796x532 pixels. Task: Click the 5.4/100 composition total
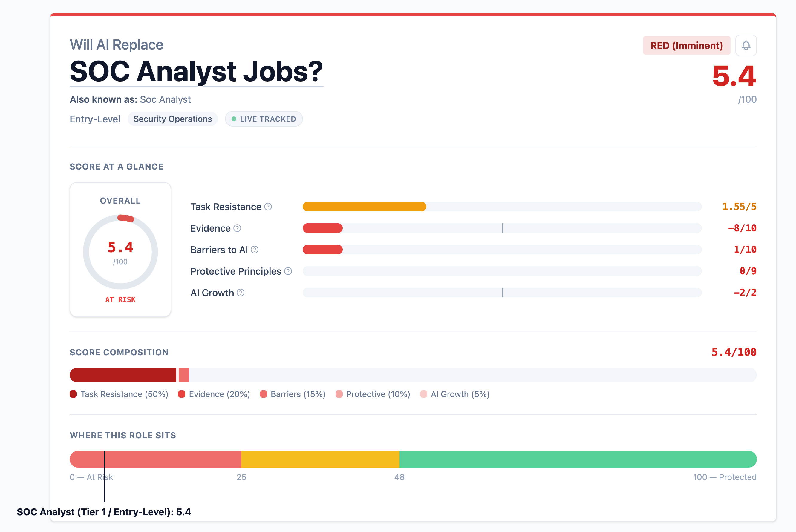pos(734,352)
